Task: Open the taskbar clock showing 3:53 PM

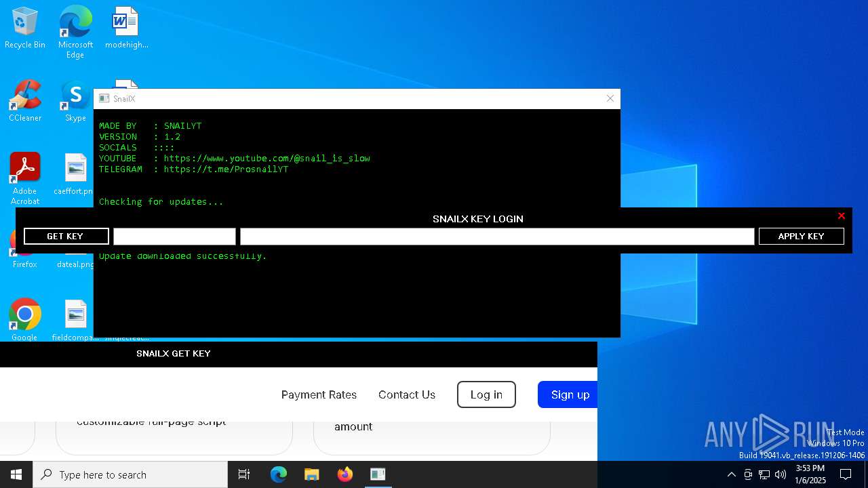Action: click(810, 474)
